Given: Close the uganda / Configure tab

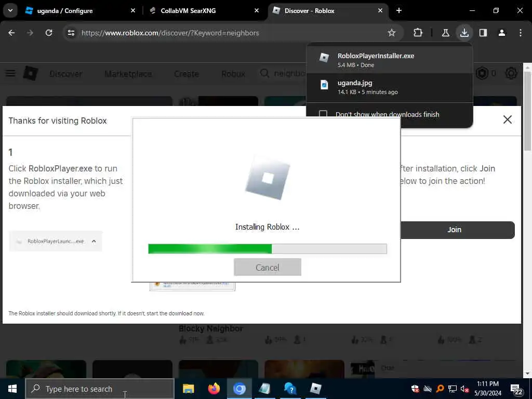Looking at the screenshot, I should tap(133, 10).
